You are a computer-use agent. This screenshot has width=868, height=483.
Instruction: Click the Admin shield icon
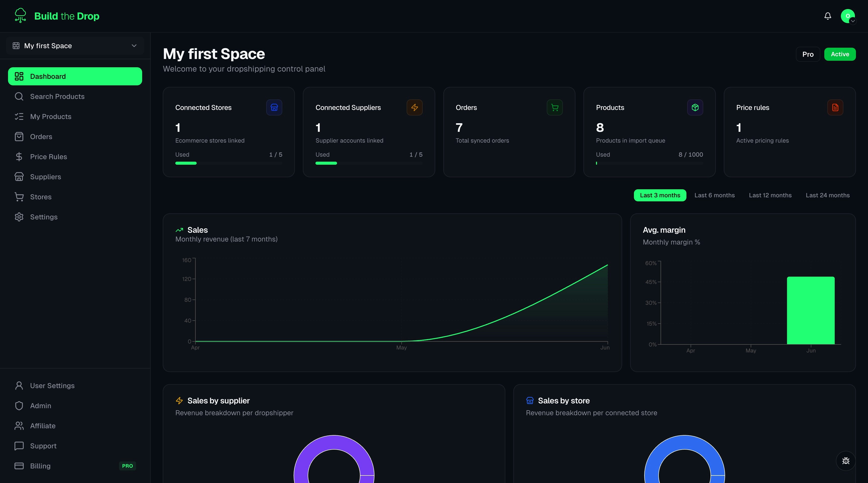point(19,405)
